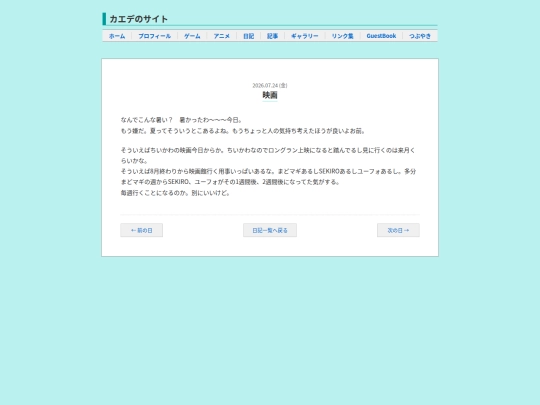This screenshot has height=405, width=540.
Task: Open the ギャラリー page
Action: point(305,36)
